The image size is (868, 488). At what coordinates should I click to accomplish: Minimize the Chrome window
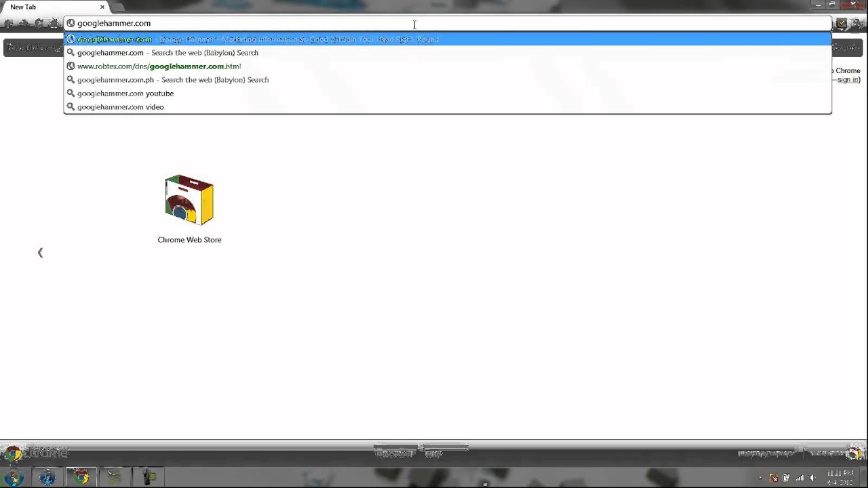[817, 4]
